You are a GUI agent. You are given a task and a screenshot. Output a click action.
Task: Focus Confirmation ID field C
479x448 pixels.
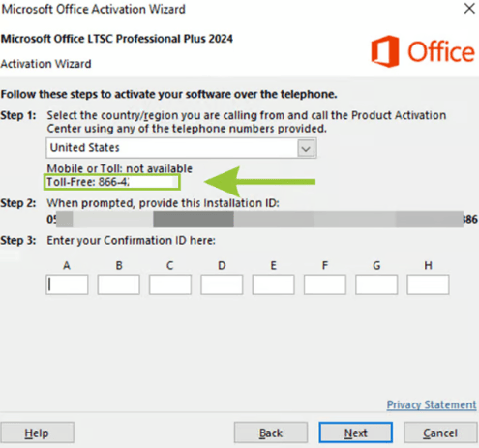(x=170, y=284)
